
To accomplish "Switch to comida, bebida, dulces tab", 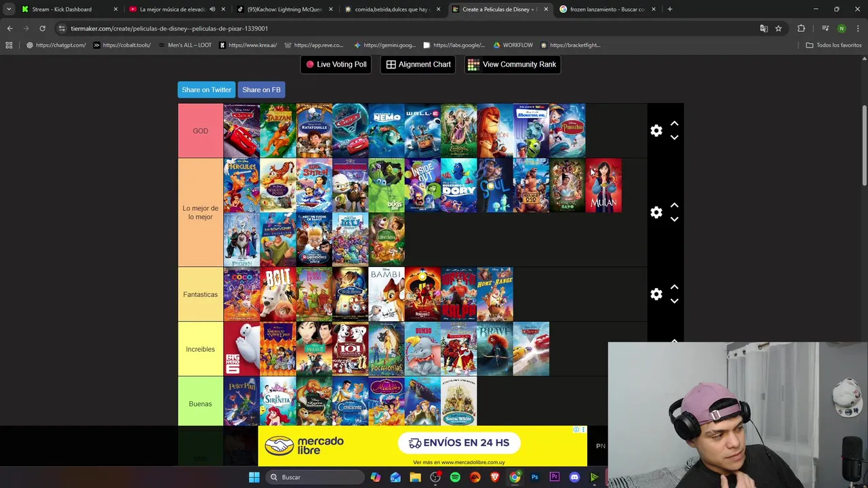I will tap(392, 9).
